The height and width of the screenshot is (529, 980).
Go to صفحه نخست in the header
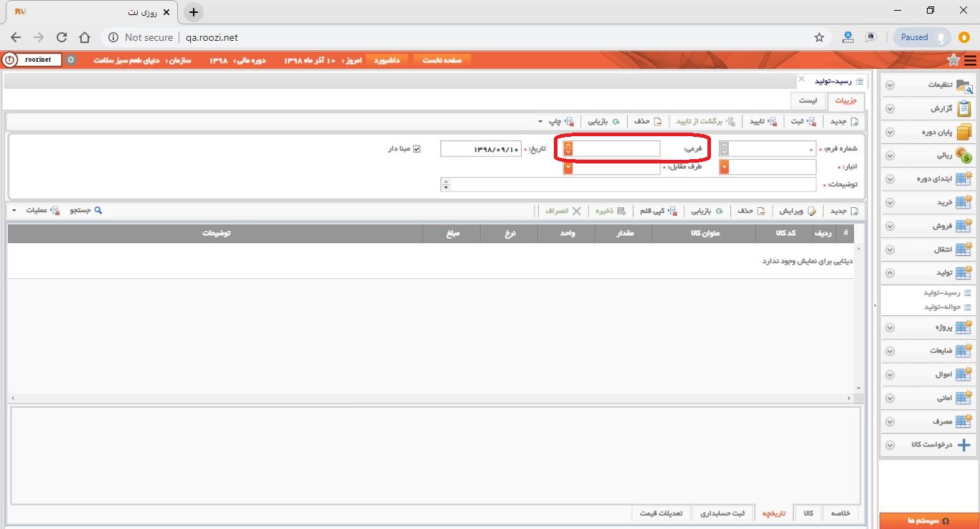tap(442, 59)
